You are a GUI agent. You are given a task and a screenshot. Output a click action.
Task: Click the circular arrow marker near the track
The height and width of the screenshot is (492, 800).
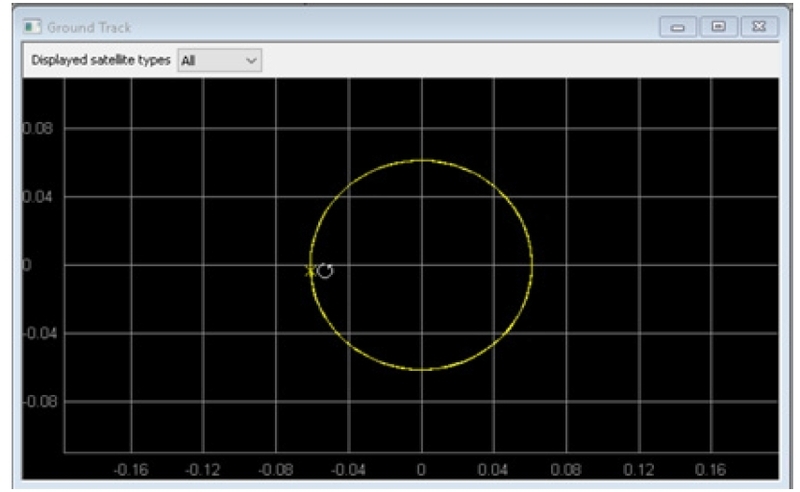pyautogui.click(x=325, y=270)
